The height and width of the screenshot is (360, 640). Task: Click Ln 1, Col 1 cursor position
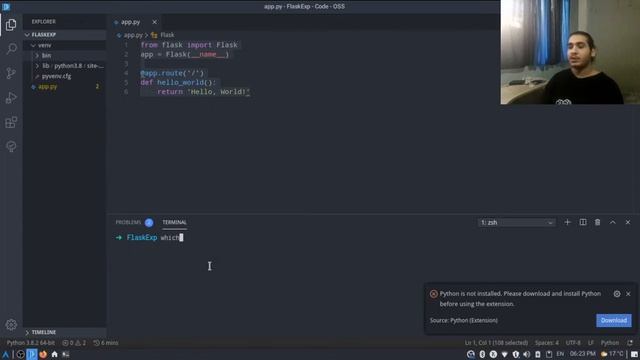tap(496, 343)
